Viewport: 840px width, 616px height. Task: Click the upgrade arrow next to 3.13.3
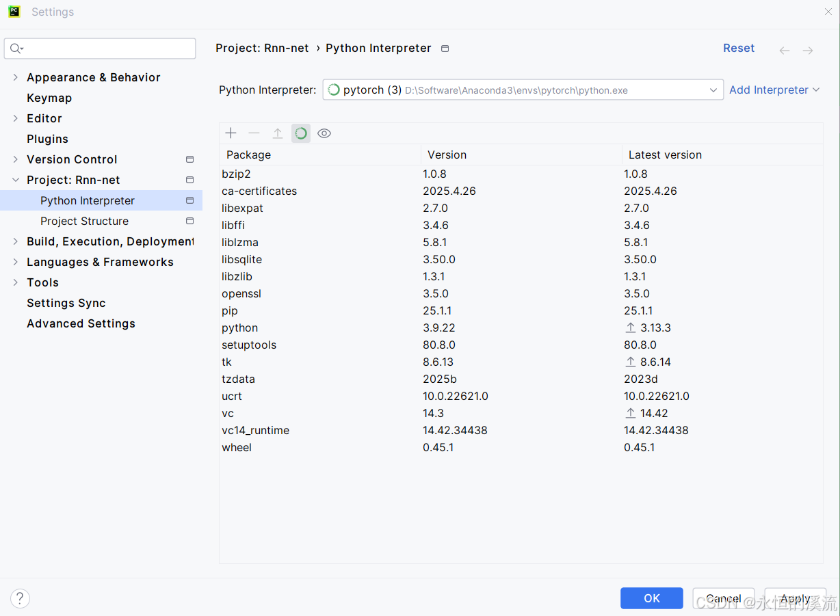click(x=631, y=328)
